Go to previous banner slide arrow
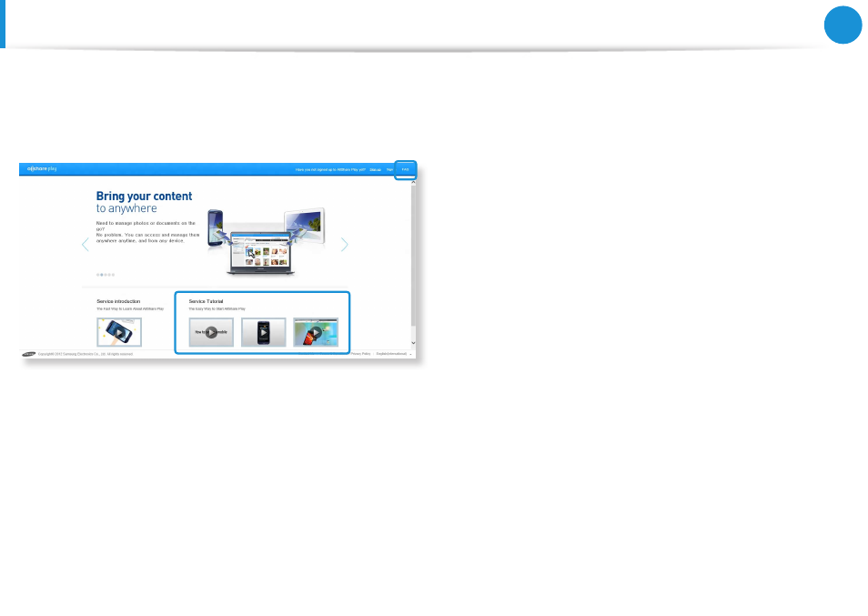This screenshot has height=616, width=868. pyautogui.click(x=86, y=244)
